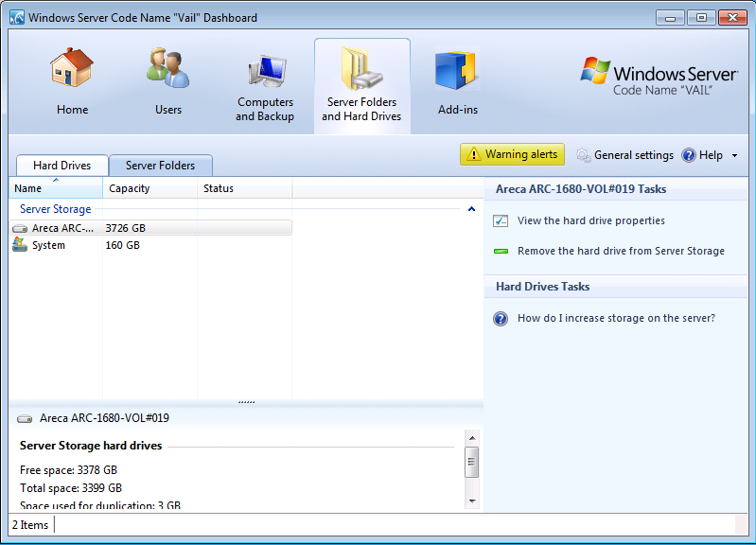Click the details pane scroll down arrow
Image resolution: width=756 pixels, height=545 pixels.
[x=472, y=500]
